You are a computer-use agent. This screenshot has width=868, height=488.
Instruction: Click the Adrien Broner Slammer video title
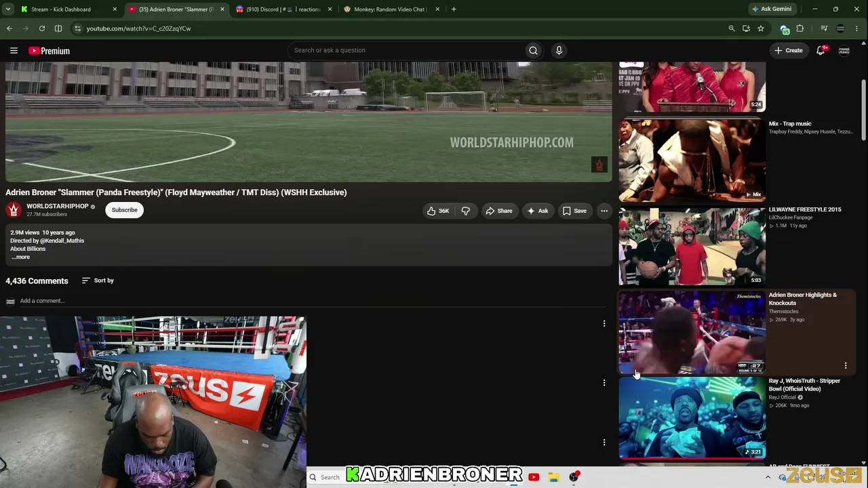[x=176, y=192]
